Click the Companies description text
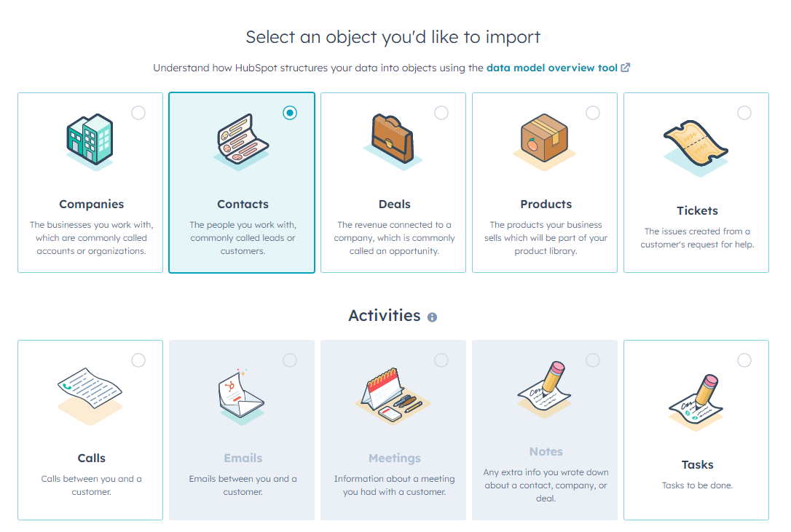791x532 pixels. (x=91, y=237)
